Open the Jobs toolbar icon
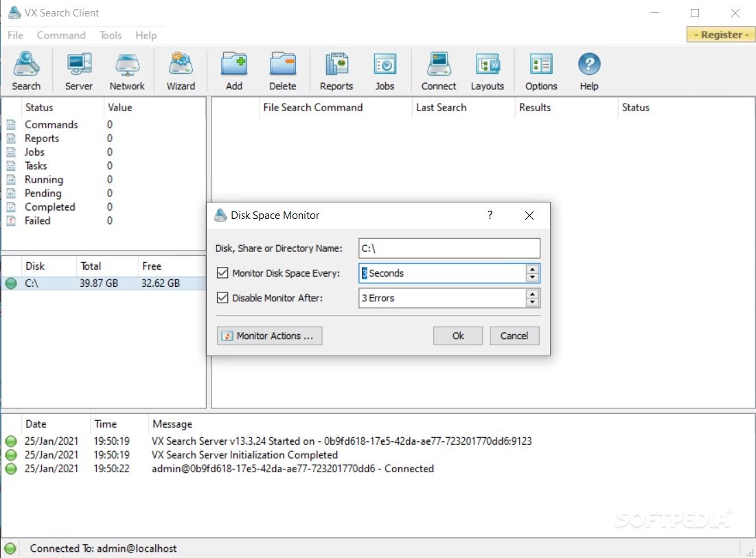The image size is (756, 558). pyautogui.click(x=385, y=71)
